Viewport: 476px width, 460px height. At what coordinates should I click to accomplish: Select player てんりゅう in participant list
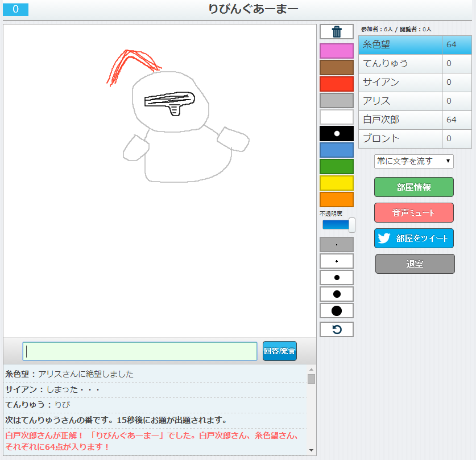pyautogui.click(x=415, y=64)
